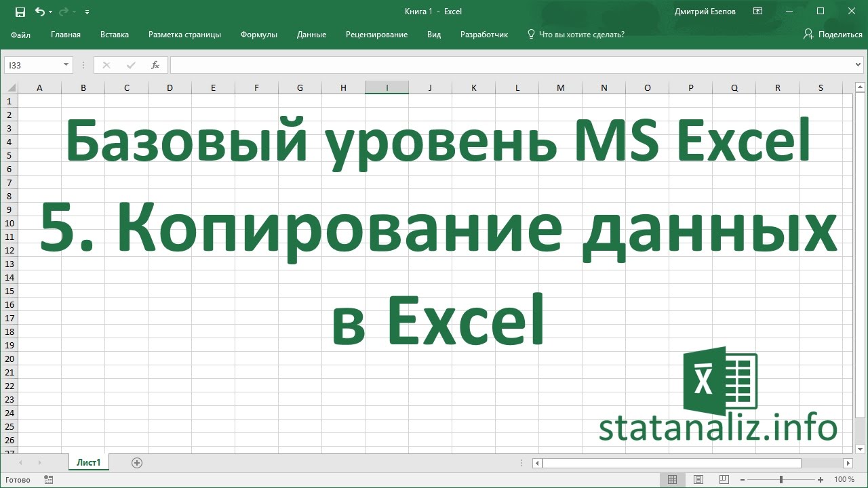
Task: Click the Save icon in quick access toolbar
Action: [x=20, y=12]
